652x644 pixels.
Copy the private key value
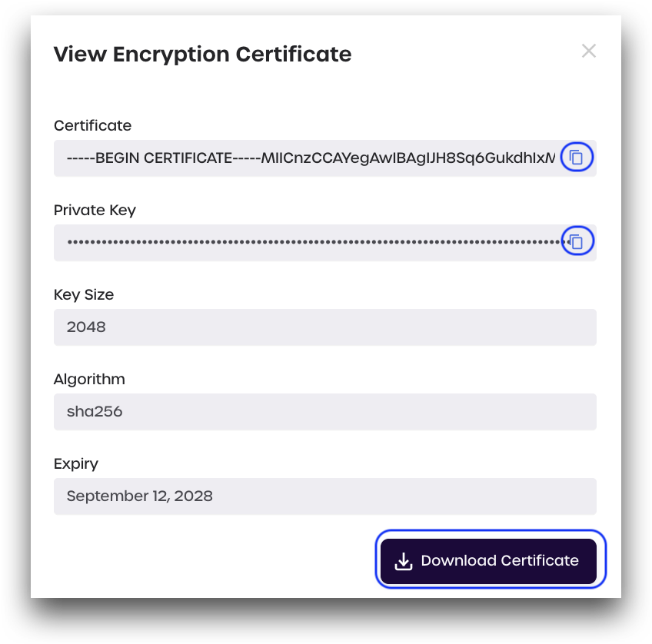577,243
